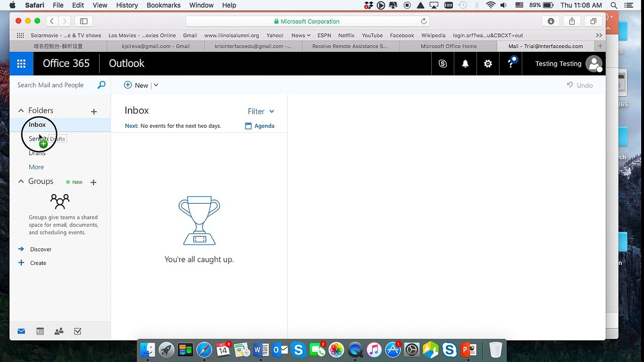This screenshot has width=644, height=362.
Task: Switch to Calendar view in bottom bar
Action: point(40,331)
